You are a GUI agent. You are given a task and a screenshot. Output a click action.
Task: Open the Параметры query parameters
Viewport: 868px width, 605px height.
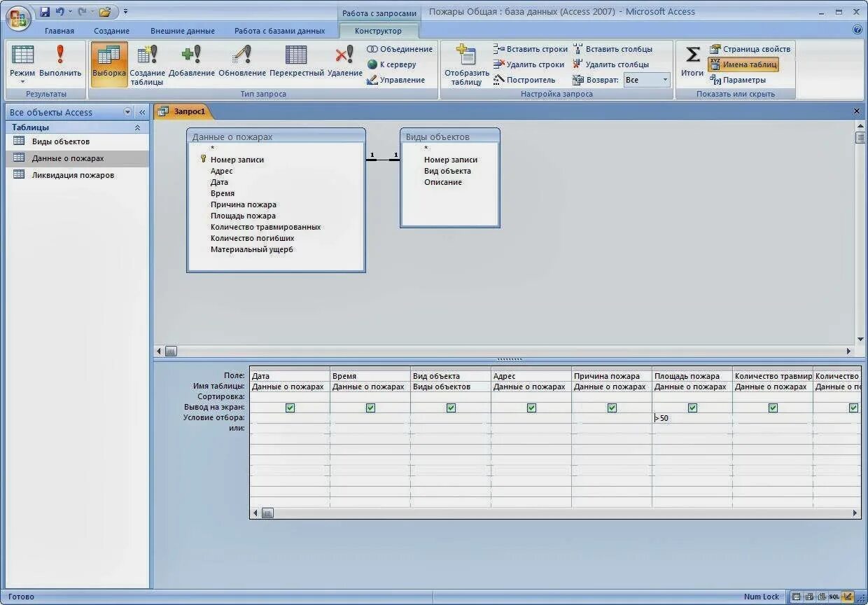738,80
